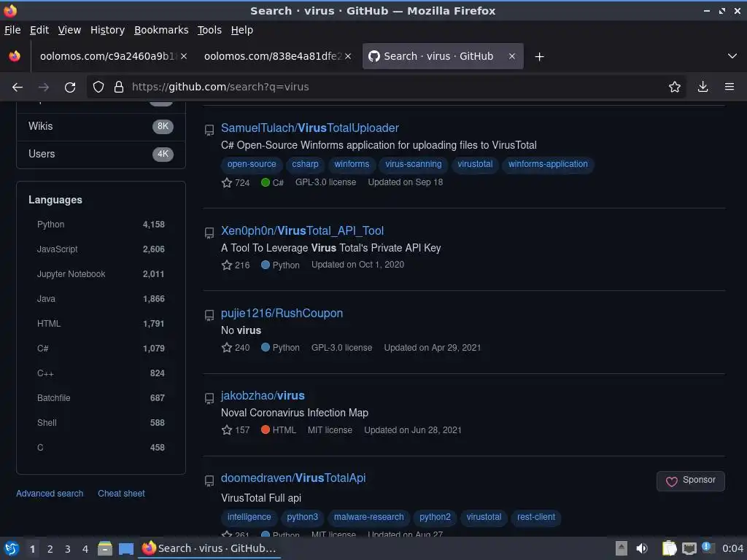
Task: Click repo icon next to jakobzhao/virus
Action: click(209, 398)
